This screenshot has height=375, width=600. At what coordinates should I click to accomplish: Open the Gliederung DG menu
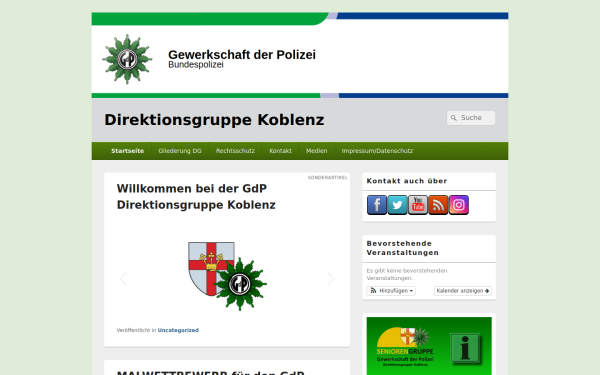tap(180, 151)
